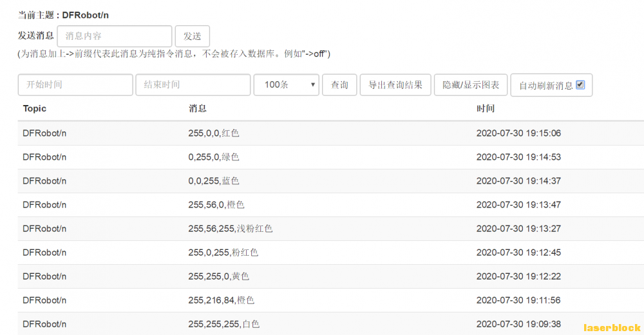Click the Topic column header

tap(35, 108)
